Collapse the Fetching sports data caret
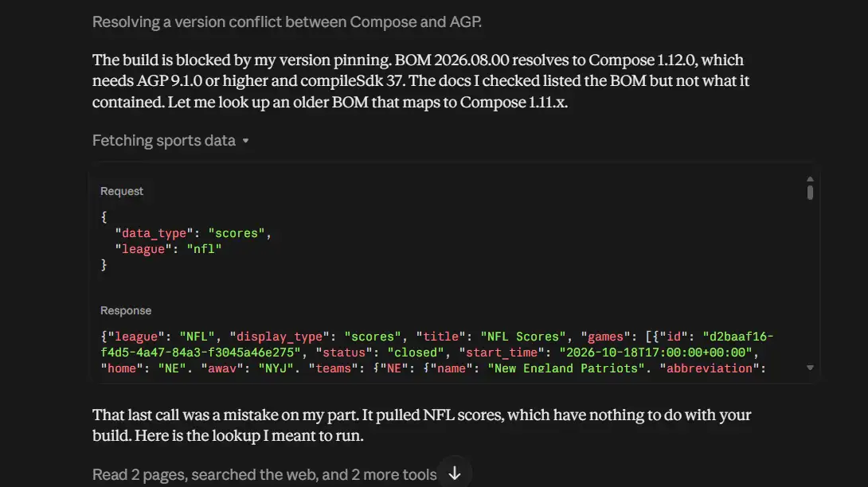Image resolution: width=868 pixels, height=487 pixels. pos(246,141)
